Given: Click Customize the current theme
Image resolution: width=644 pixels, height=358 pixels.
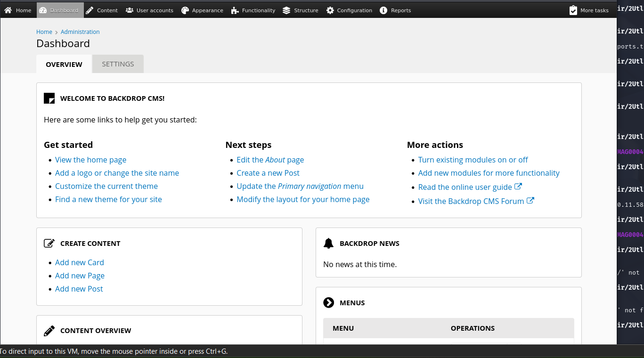Looking at the screenshot, I should 106,186.
